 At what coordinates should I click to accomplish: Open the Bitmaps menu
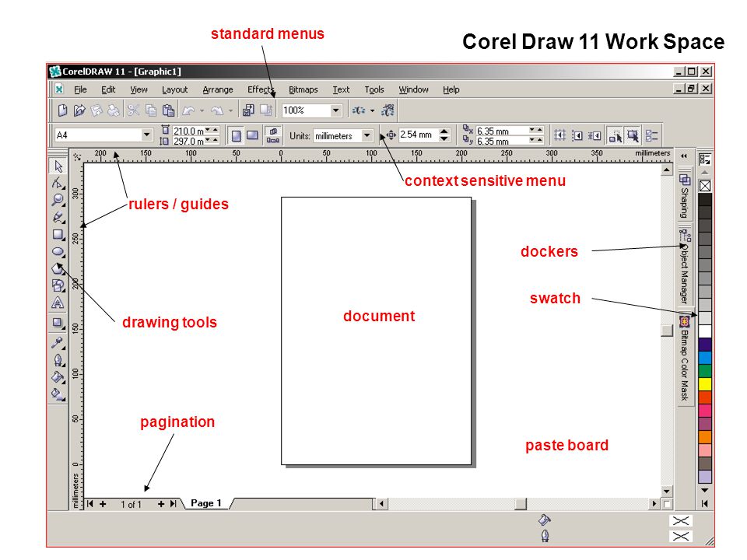(x=303, y=89)
